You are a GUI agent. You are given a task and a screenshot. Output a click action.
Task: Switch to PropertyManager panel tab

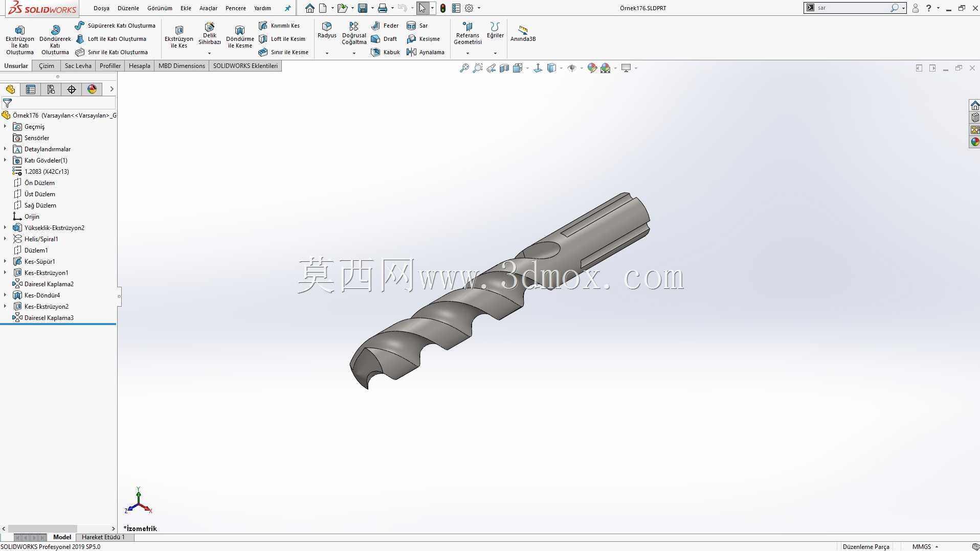click(x=31, y=89)
